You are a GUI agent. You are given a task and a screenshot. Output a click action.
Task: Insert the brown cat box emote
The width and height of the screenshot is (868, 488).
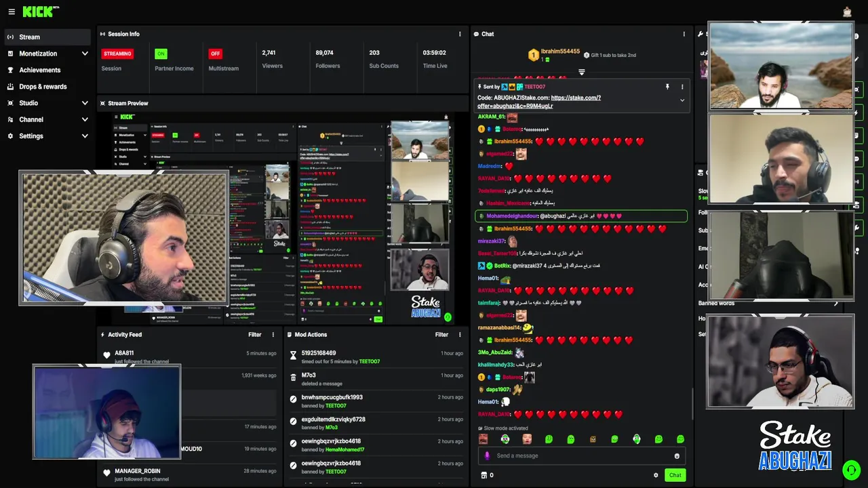[x=593, y=439]
